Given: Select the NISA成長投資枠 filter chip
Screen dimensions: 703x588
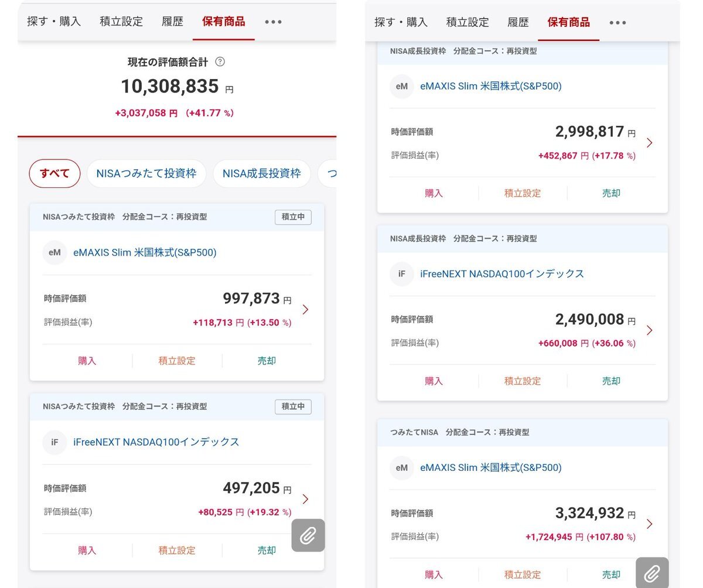Looking at the screenshot, I should (x=262, y=173).
